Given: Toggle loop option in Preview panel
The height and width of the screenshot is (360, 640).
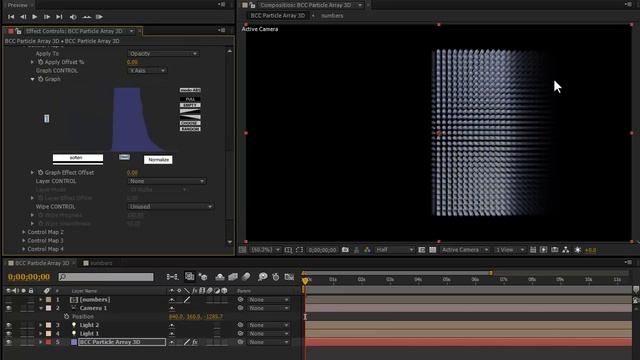Looking at the screenshot, I should [87, 17].
